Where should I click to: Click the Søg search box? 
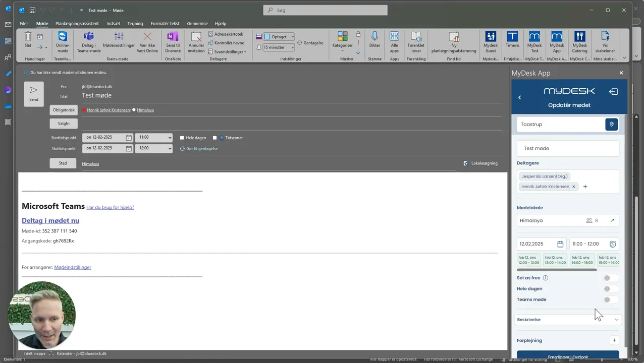[326, 10]
